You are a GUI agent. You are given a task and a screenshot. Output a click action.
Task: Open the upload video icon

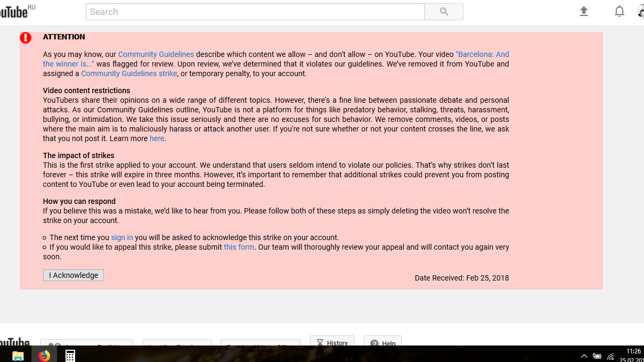click(x=584, y=11)
